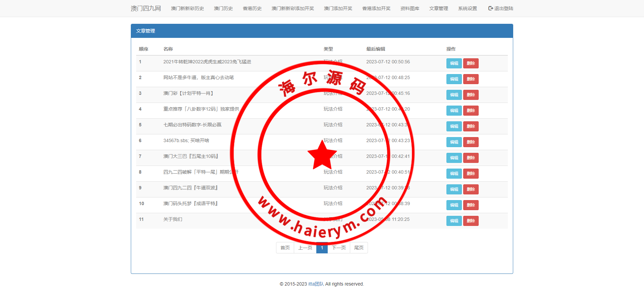Open the itta团队 footer link
Viewport: 644px width, 305px height.
[x=316, y=284]
